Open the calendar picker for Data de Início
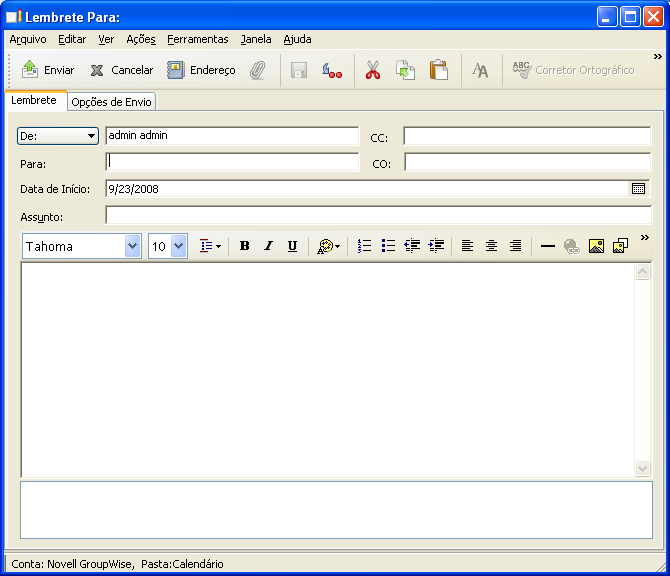 click(639, 188)
